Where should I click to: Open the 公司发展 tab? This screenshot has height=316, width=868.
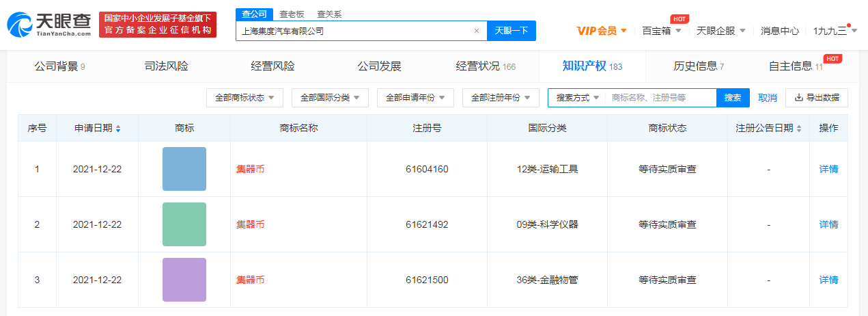379,66
